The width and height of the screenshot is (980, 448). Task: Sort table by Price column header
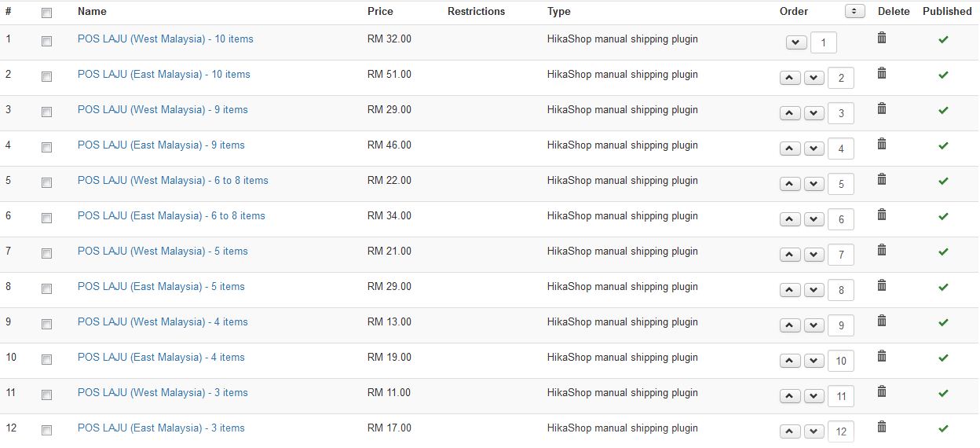click(380, 12)
